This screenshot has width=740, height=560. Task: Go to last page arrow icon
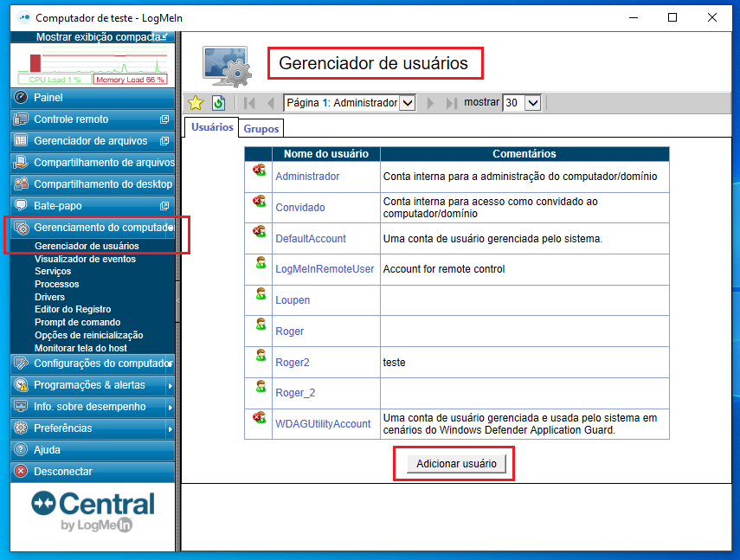pyautogui.click(x=451, y=102)
